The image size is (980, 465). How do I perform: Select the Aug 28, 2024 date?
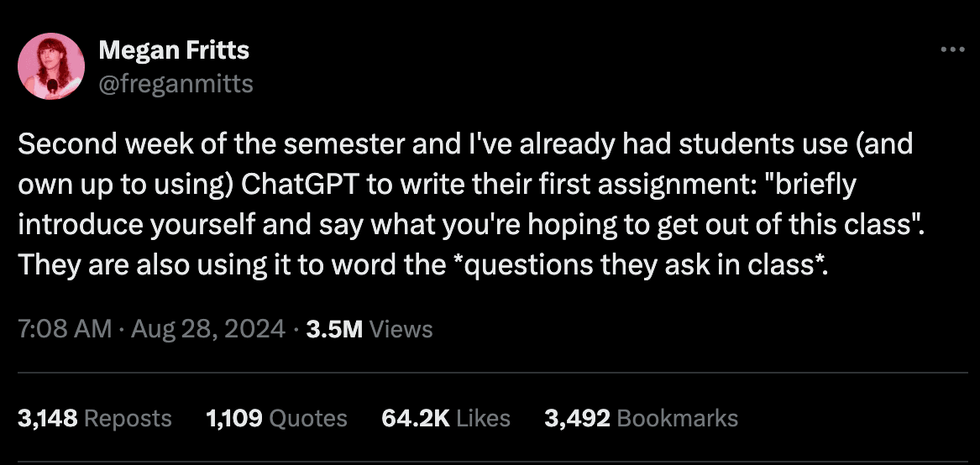[x=207, y=329]
